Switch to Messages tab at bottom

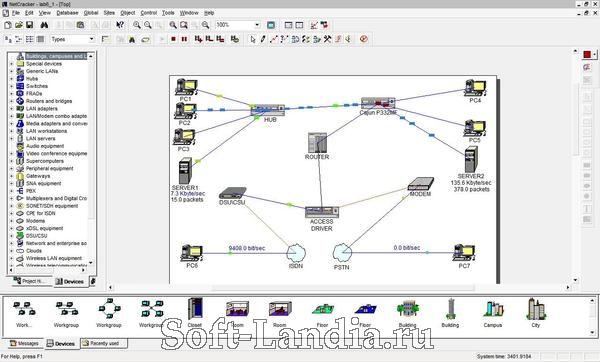click(x=24, y=343)
